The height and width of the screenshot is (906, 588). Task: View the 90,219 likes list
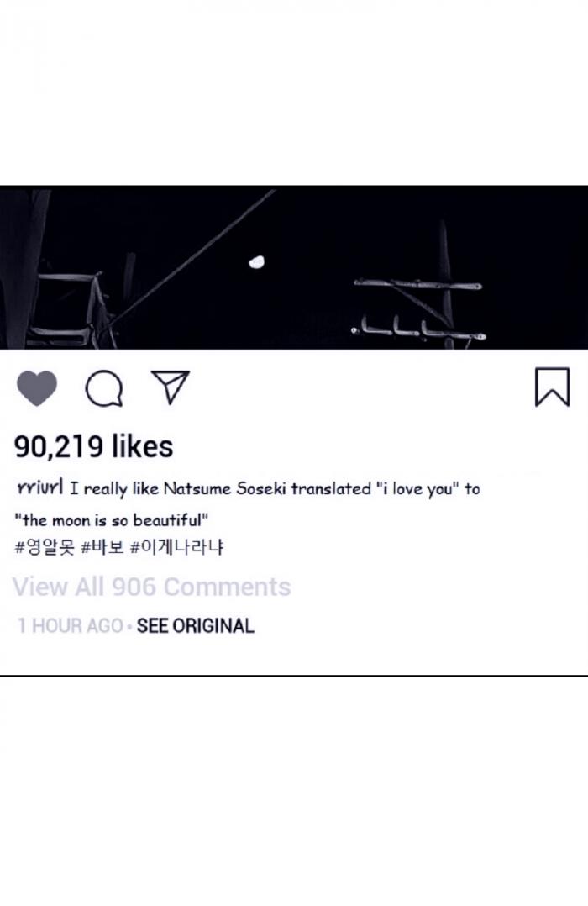point(94,446)
